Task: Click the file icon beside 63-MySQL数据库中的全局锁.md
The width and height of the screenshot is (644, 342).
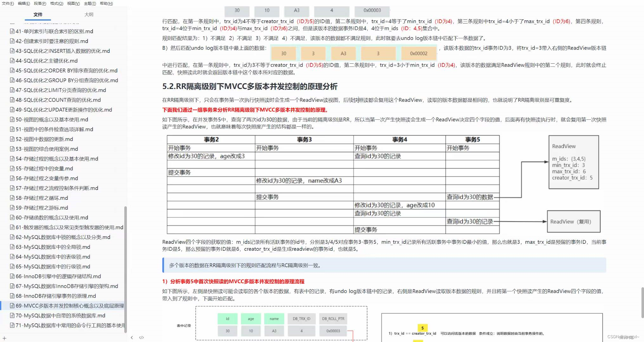Action: (x=12, y=247)
